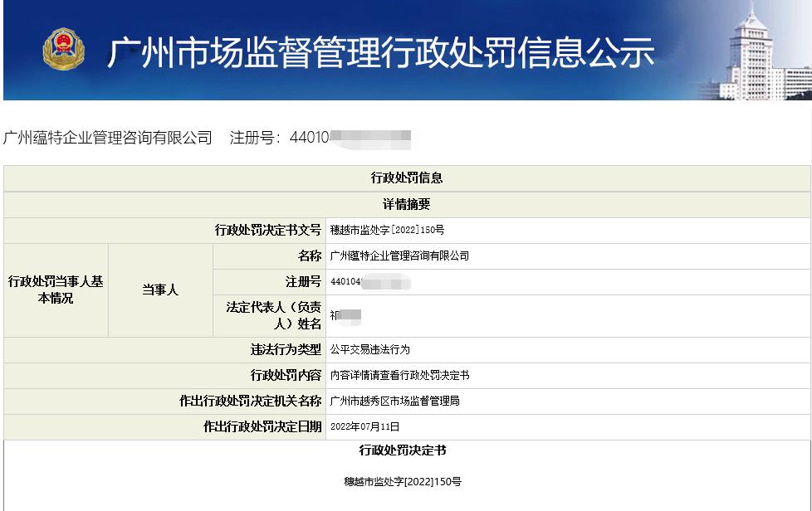Click the 行政处罚决定书 heading at bottom
Screen dimensions: 812x511
(x=406, y=450)
